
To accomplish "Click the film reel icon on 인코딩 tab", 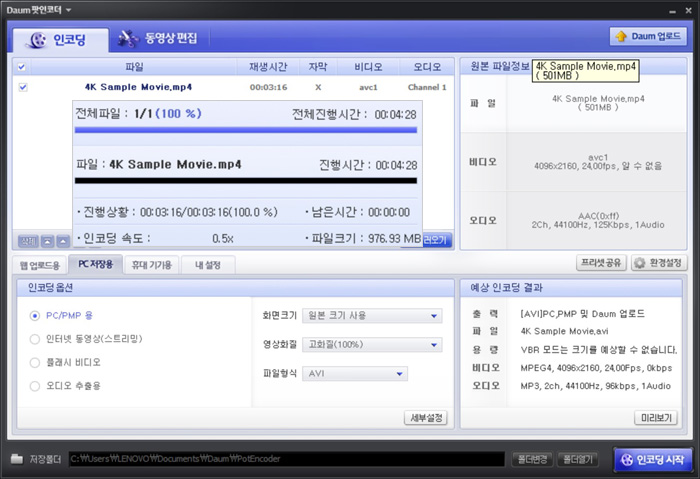I will coord(37,40).
